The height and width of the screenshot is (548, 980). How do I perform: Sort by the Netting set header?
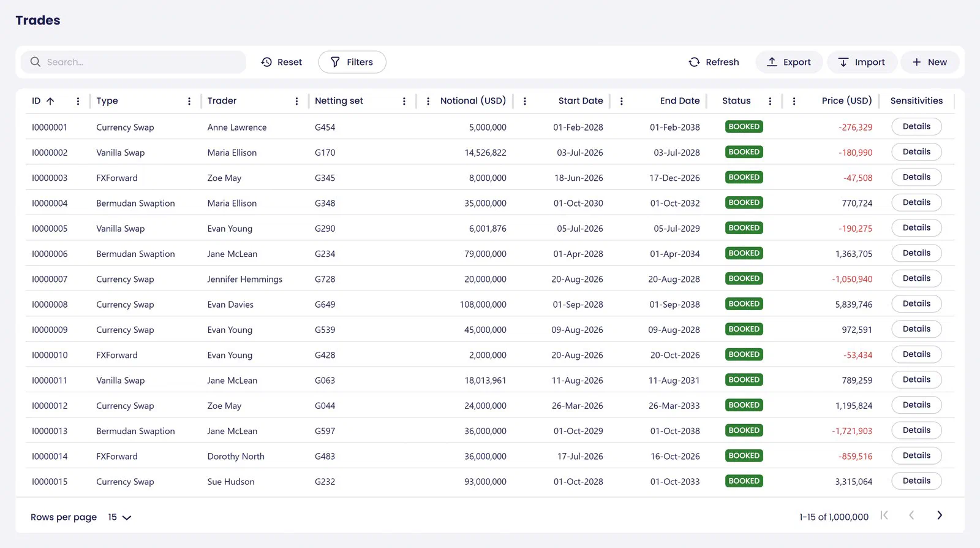[339, 101]
